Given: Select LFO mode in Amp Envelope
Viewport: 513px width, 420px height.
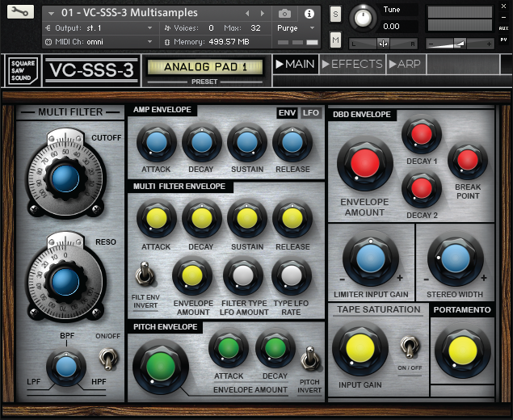Looking at the screenshot, I should click(x=310, y=113).
